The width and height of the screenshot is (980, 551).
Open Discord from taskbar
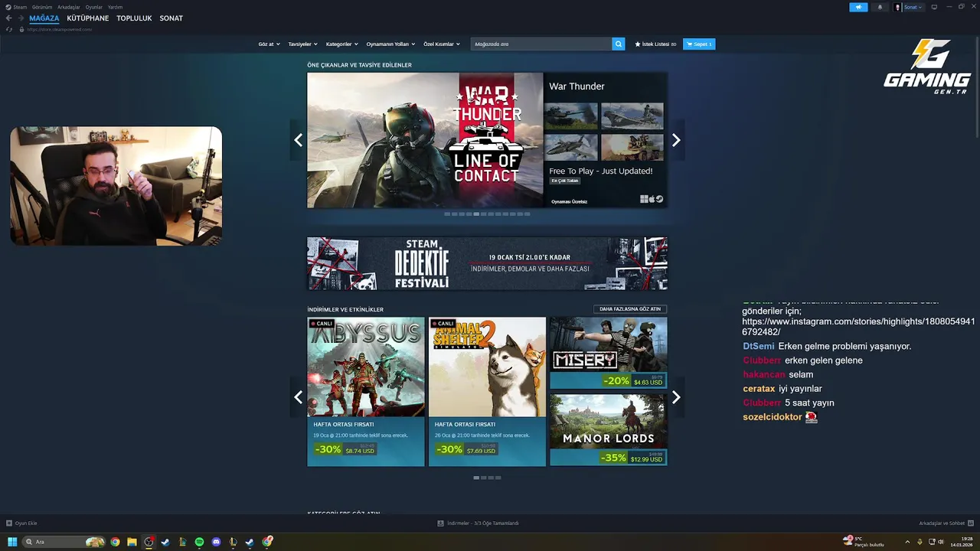[x=216, y=542]
